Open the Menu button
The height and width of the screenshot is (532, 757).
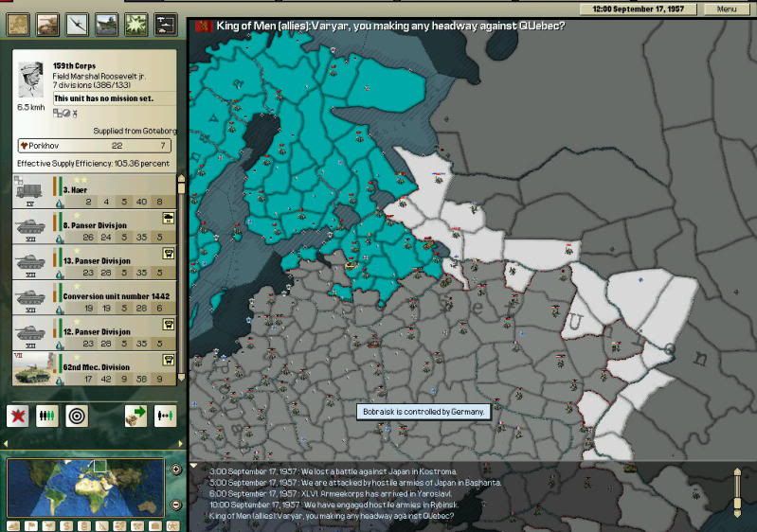click(727, 9)
